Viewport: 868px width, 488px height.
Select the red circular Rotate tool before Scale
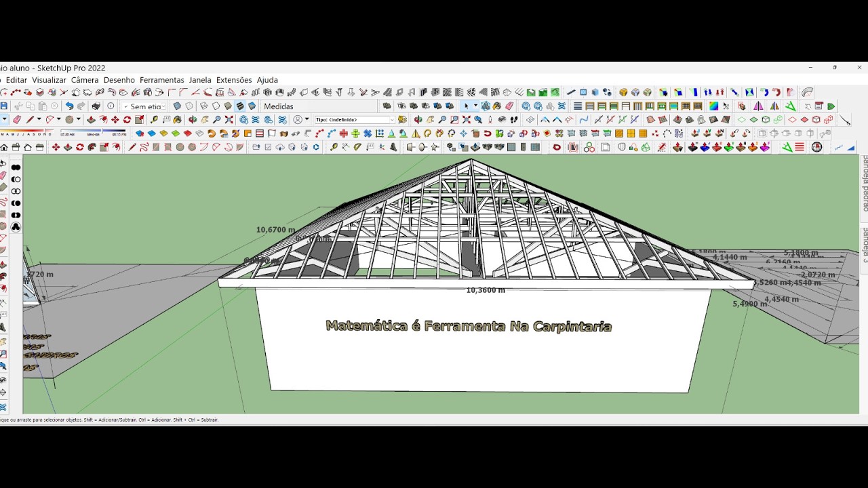point(127,119)
